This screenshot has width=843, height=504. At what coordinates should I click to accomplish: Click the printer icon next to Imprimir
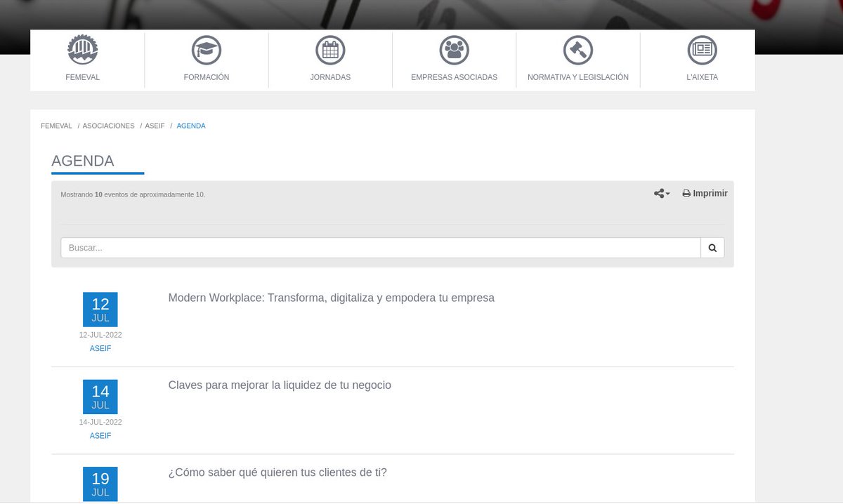686,193
